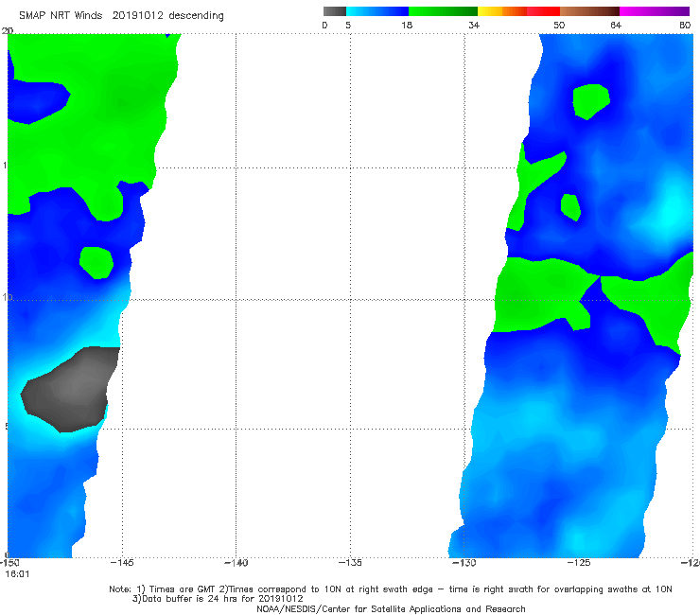Click the yellow-orange part of the color bar
The height and width of the screenshot is (615, 700).
coord(502,11)
